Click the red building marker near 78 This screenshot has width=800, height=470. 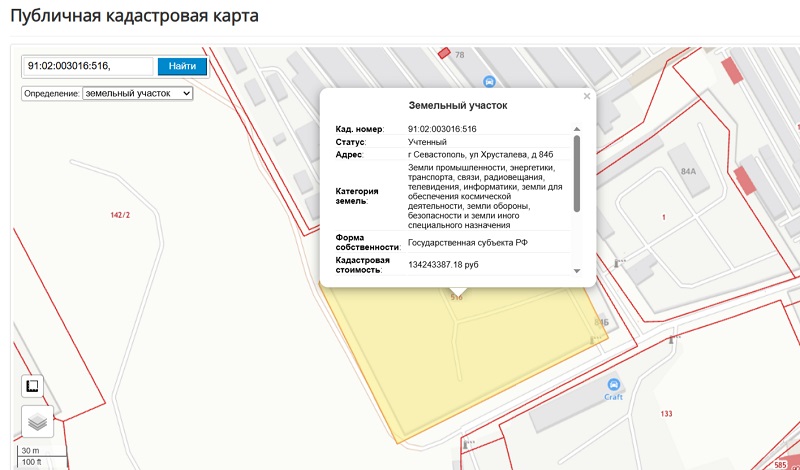444,53
